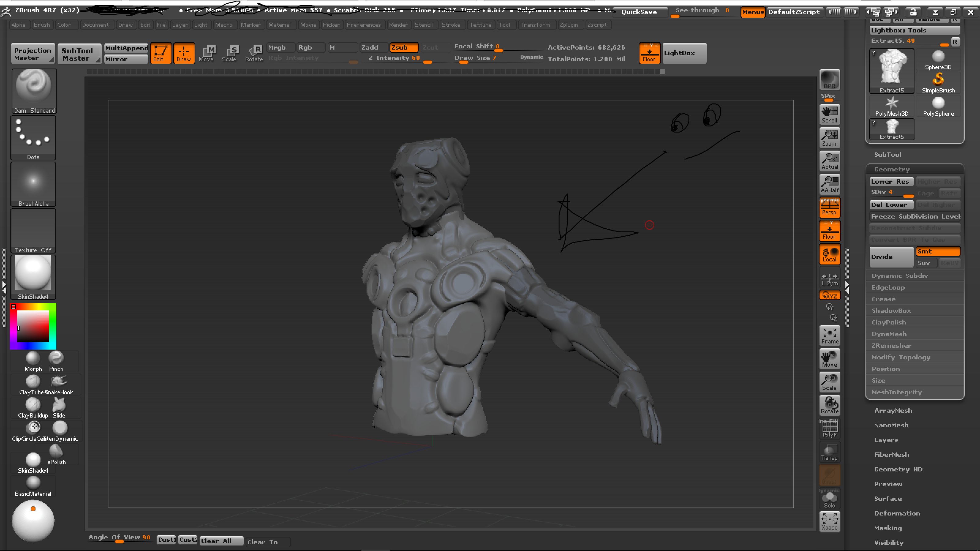Toggle the Smt smoothing option
Viewport: 980px width, 551px height.
tap(938, 251)
